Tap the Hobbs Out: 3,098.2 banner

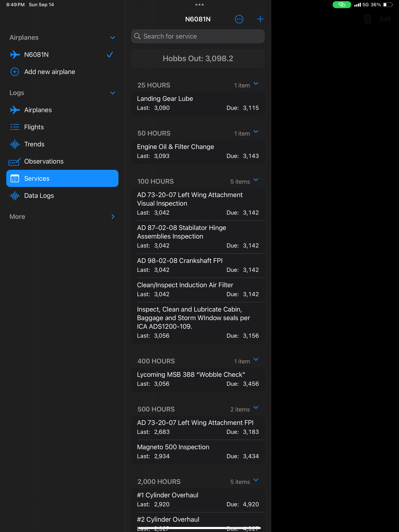[x=198, y=58]
